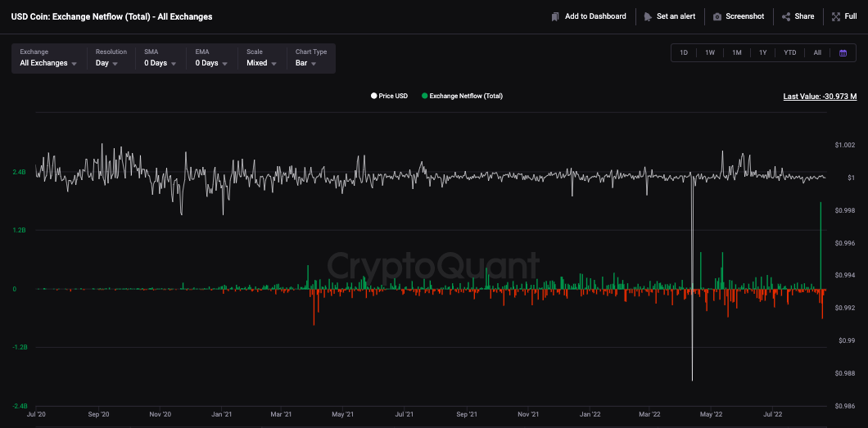The height and width of the screenshot is (428, 868).
Task: Select the 1D time range
Action: pos(684,52)
